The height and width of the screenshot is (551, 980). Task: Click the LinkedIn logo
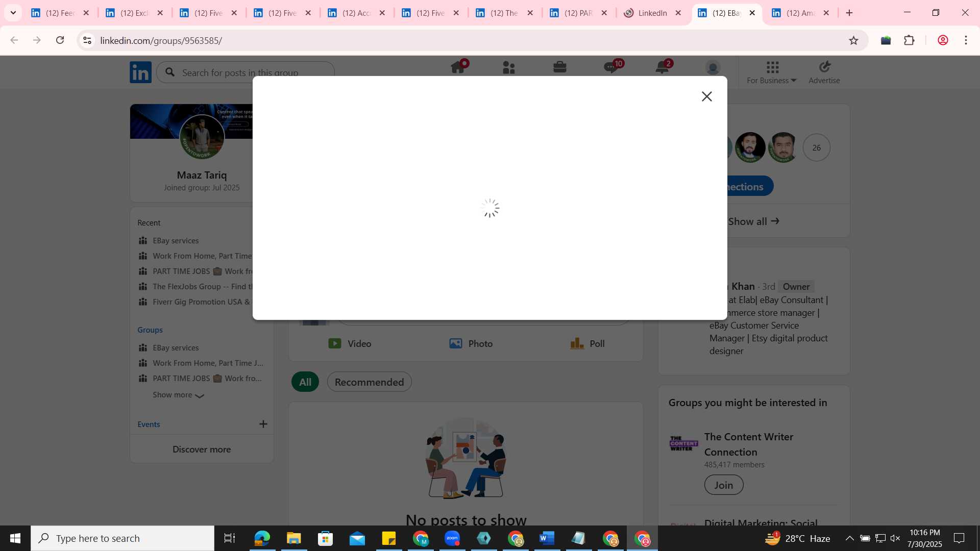pos(140,72)
